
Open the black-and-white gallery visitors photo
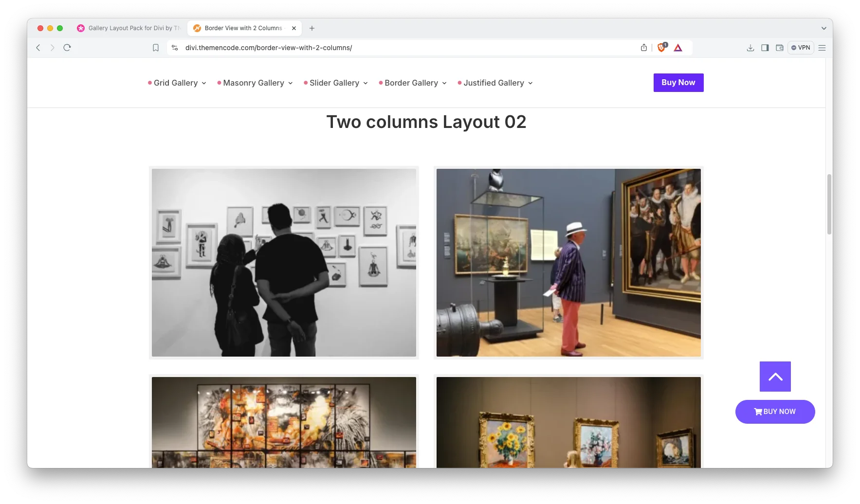click(284, 263)
